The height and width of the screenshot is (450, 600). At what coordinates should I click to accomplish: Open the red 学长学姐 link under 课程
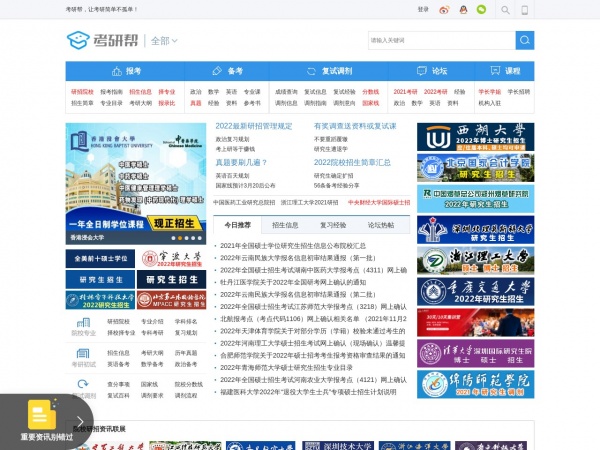point(490,92)
